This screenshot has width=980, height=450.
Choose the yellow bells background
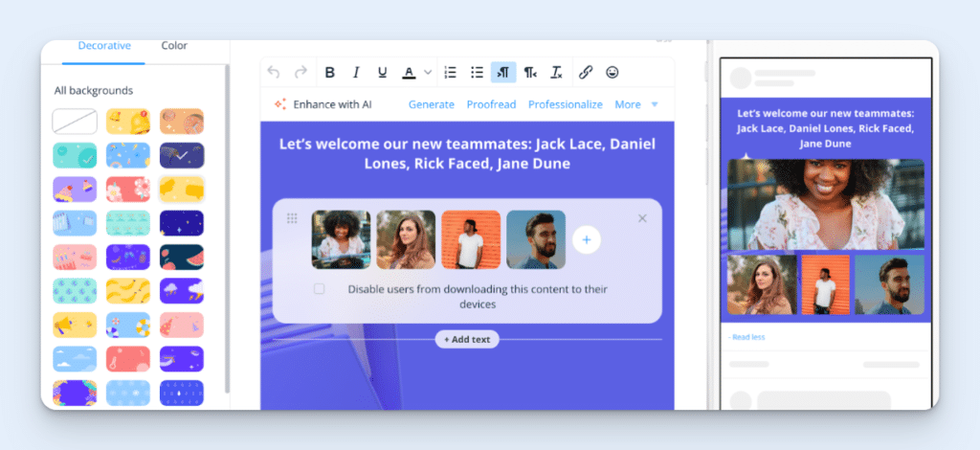[x=128, y=122]
